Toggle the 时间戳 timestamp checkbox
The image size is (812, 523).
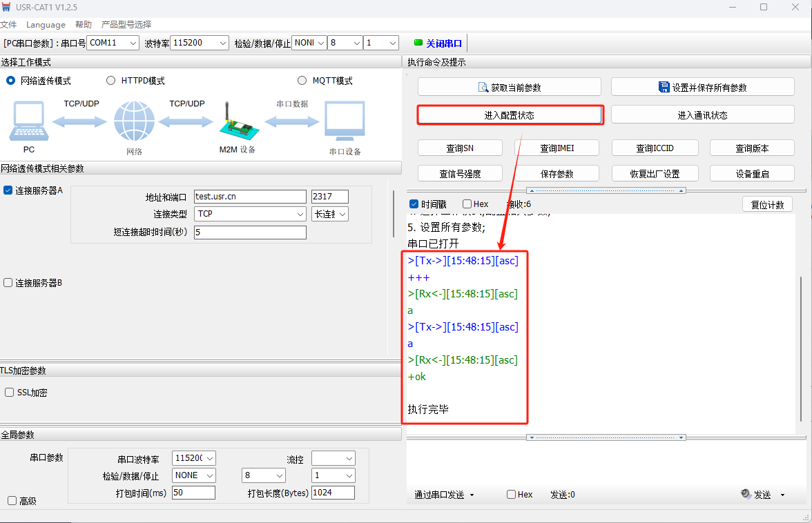pyautogui.click(x=414, y=204)
